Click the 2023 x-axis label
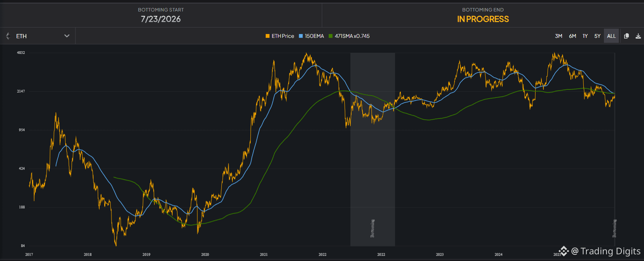 tap(440, 255)
